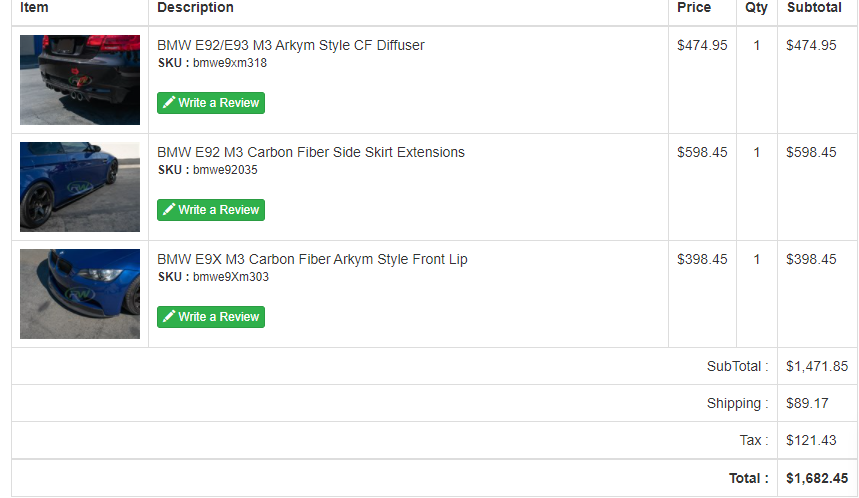Open BMW E92/E93 M3 Arkym Style CF Diffuser link

[291, 45]
